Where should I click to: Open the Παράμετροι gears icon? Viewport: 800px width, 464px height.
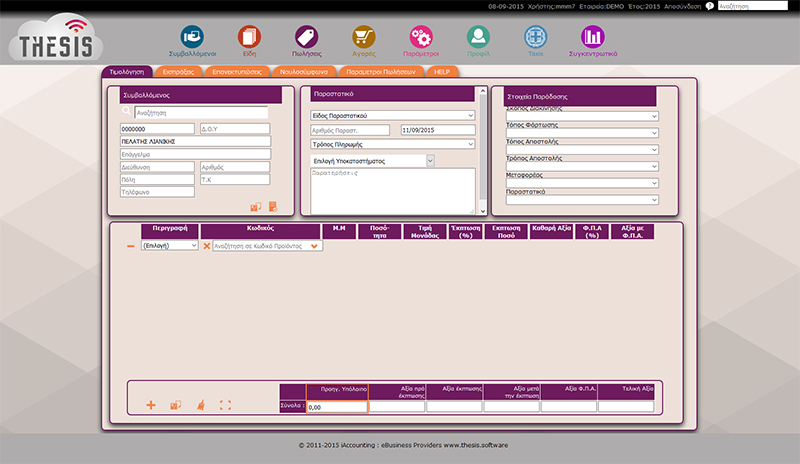(421, 37)
